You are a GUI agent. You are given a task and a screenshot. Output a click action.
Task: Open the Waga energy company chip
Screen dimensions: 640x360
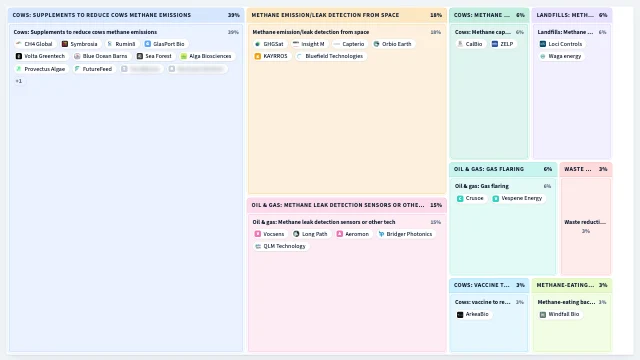pos(561,56)
